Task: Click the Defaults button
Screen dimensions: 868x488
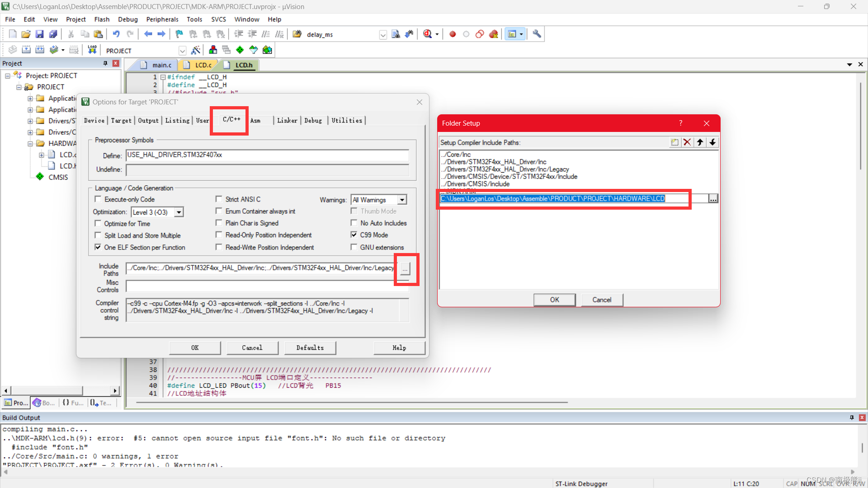Action: (x=310, y=348)
